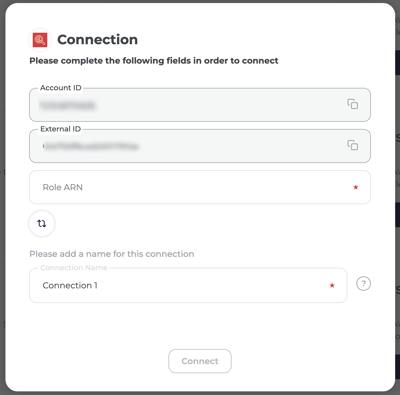400x395 pixels.
Task: Focus the Role ARN input field
Action: [x=200, y=187]
